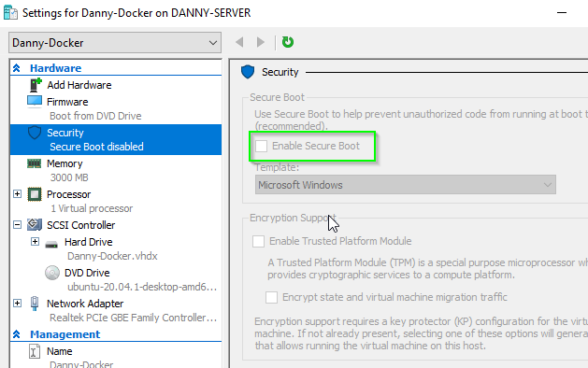Select the SCSI Controller item
Screen dimensions: 588x368
(81, 225)
